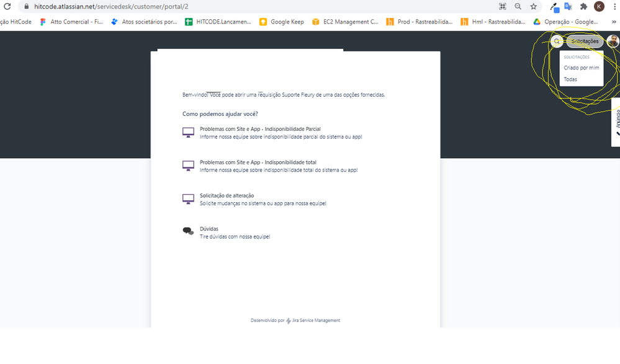
Task: Open the Hml - Rastreabilida bookmark
Action: (x=493, y=22)
